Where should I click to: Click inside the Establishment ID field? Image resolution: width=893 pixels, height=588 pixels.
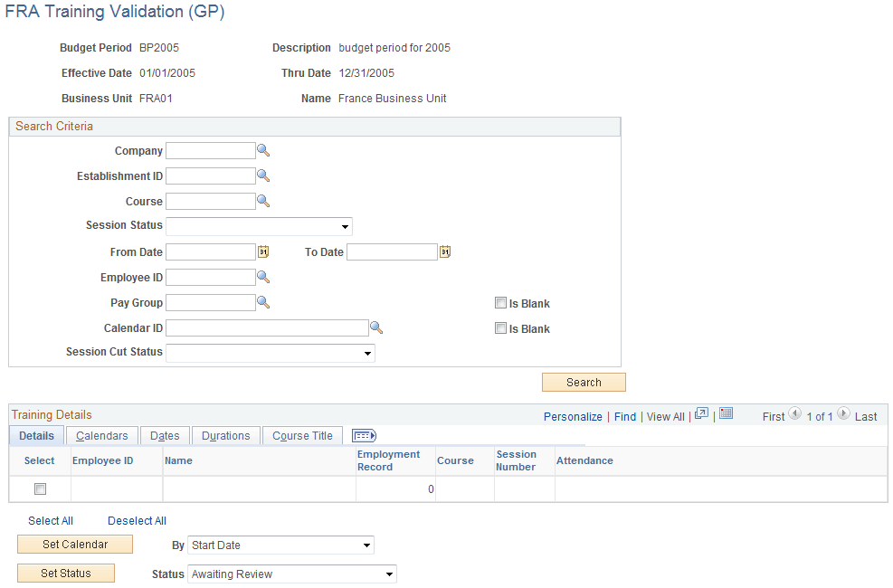[x=210, y=175]
